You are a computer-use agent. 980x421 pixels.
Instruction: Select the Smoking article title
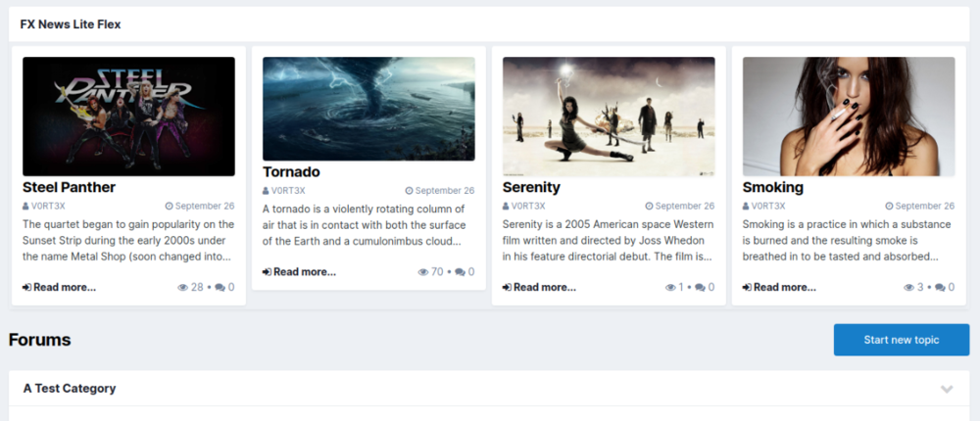772,187
